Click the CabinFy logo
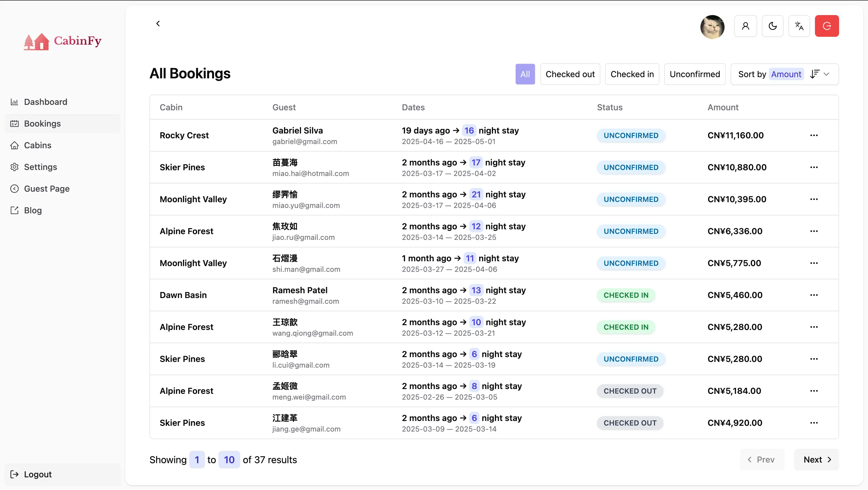The image size is (868, 490). (x=63, y=41)
